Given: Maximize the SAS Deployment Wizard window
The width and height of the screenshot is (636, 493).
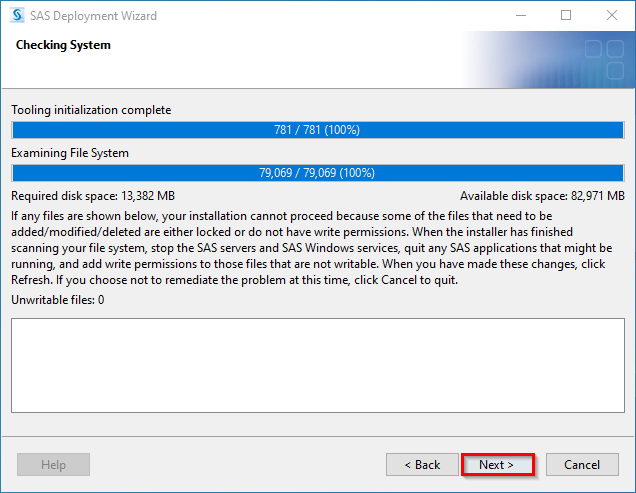Looking at the screenshot, I should (566, 15).
